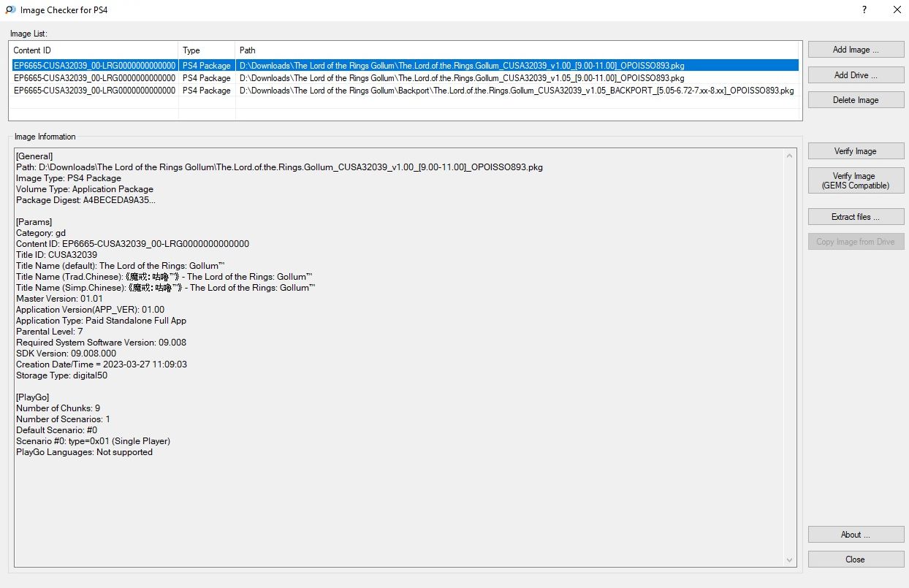
Task: Click 'Application Version(APP_VER): 01.00' line
Action: click(x=91, y=310)
